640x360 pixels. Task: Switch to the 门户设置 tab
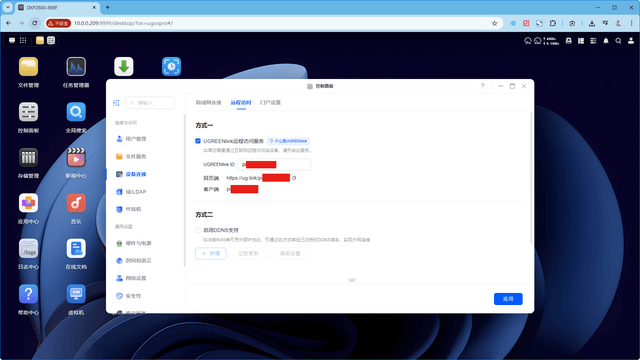coord(270,102)
